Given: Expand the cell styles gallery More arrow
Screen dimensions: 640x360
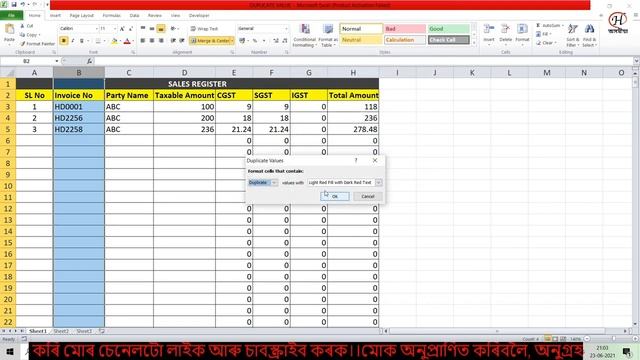Looking at the screenshot, I should (474, 42).
